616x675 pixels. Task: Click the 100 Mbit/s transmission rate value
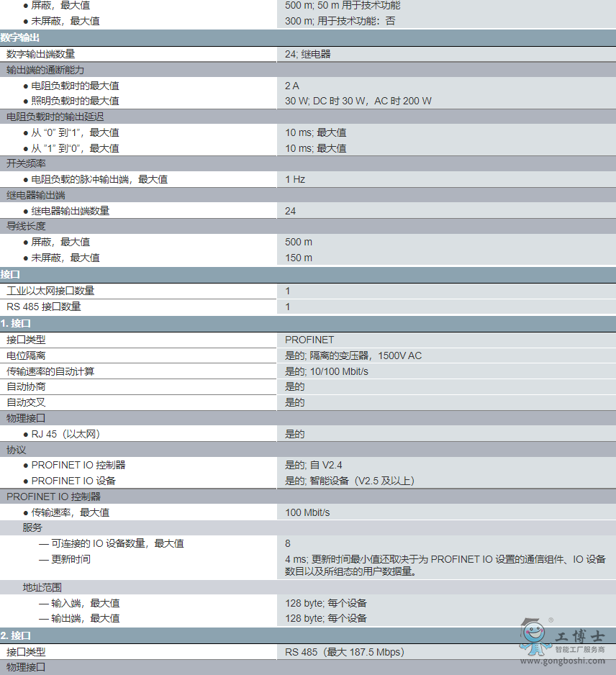tap(307, 512)
